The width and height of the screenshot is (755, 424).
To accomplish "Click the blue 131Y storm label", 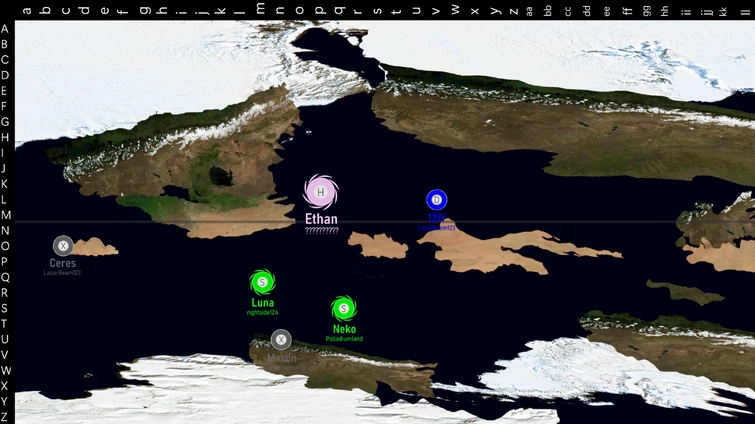I will point(437,218).
